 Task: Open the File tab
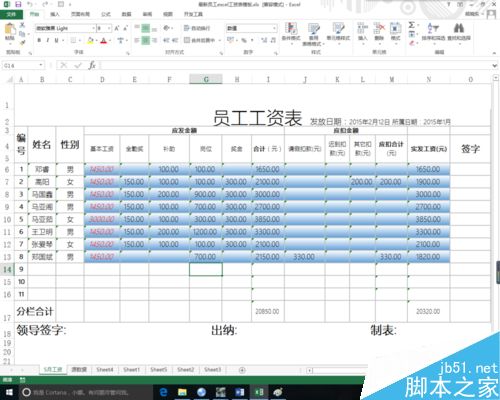click(11, 14)
